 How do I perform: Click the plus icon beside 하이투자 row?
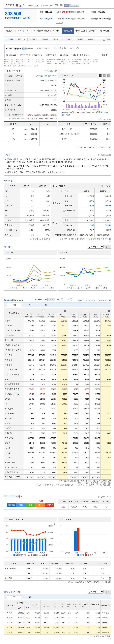110,578
